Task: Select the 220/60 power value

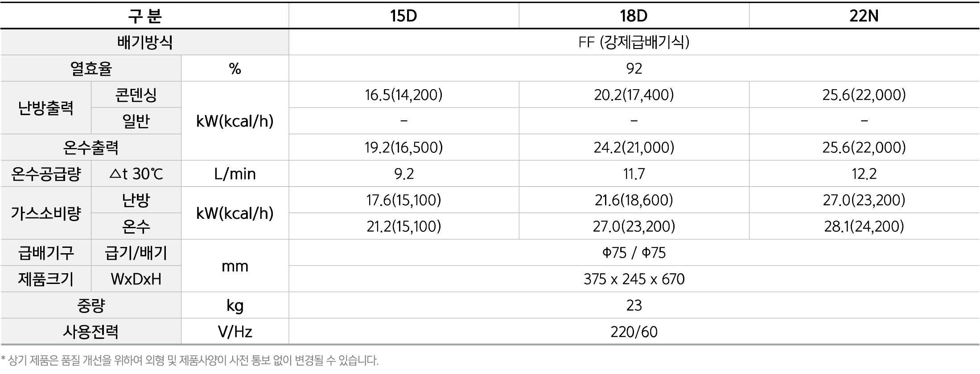Action: click(634, 332)
